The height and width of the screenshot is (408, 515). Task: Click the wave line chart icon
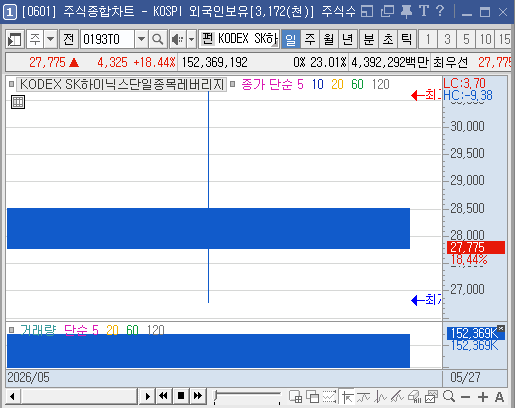tap(380, 397)
